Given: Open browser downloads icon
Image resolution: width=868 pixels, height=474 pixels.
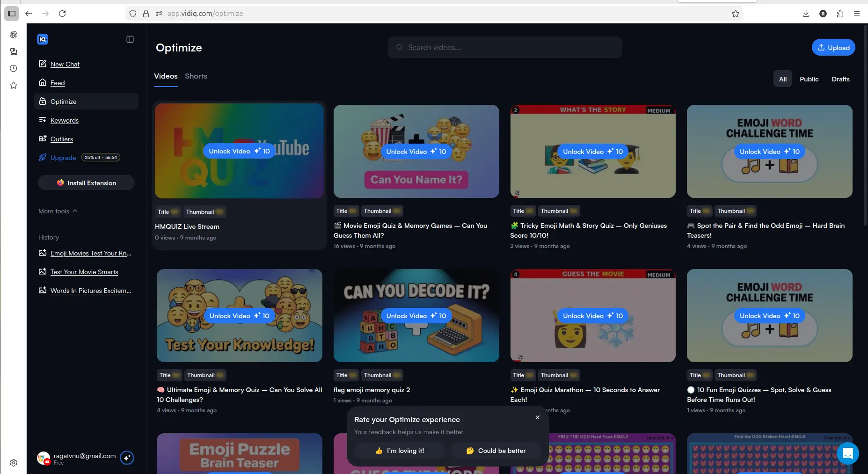Looking at the screenshot, I should pyautogui.click(x=806, y=14).
